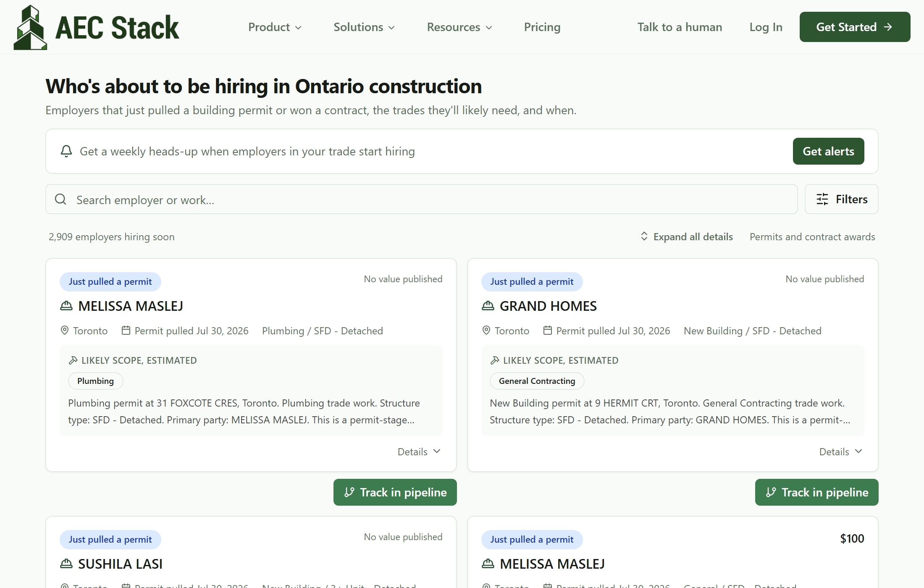Viewport: 924px width, 588px height.
Task: Select the Plumbing scope chip
Action: tap(96, 381)
